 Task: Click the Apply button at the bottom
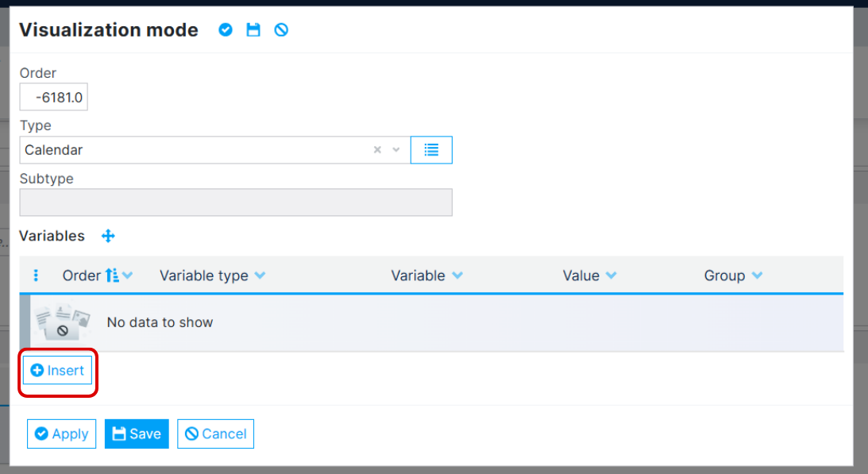(61, 434)
